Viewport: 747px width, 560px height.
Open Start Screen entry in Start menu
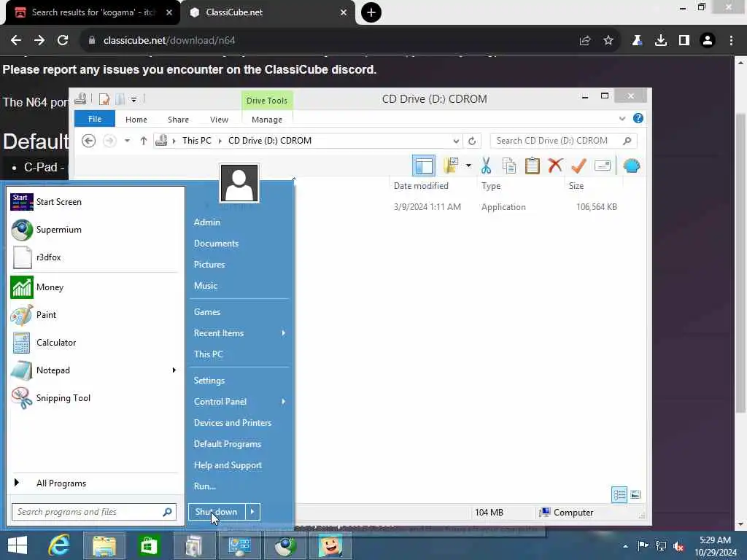[x=58, y=202]
